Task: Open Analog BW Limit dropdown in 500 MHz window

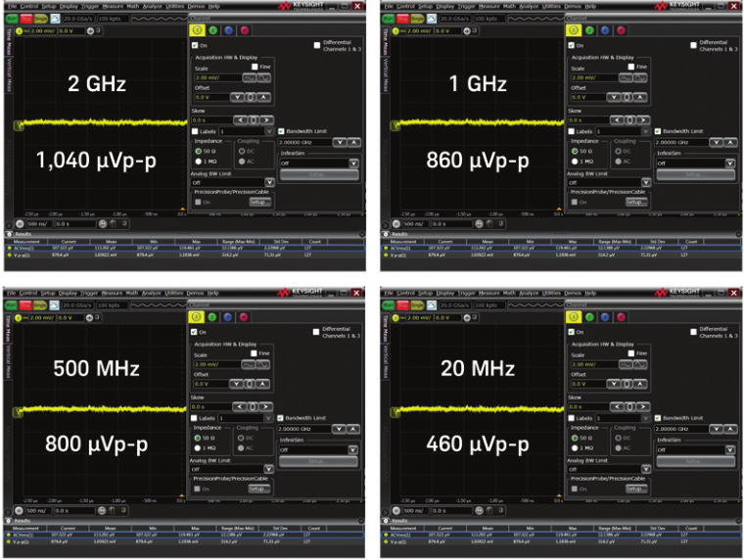Action: [268, 469]
